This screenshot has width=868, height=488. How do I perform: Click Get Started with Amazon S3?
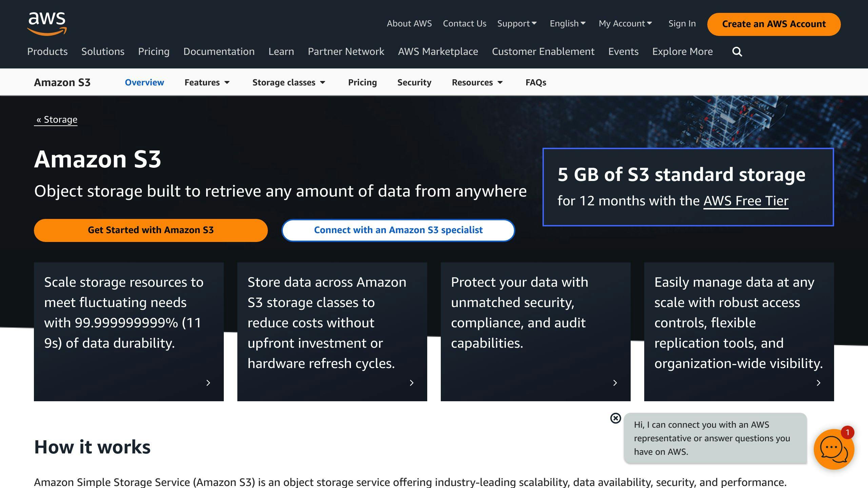click(x=151, y=230)
